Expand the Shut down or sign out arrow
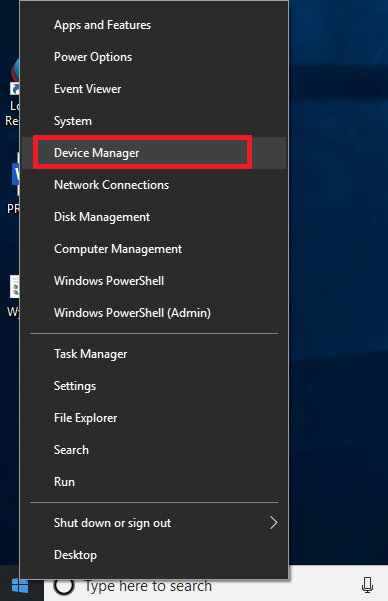This screenshot has width=388, height=601. tap(273, 522)
